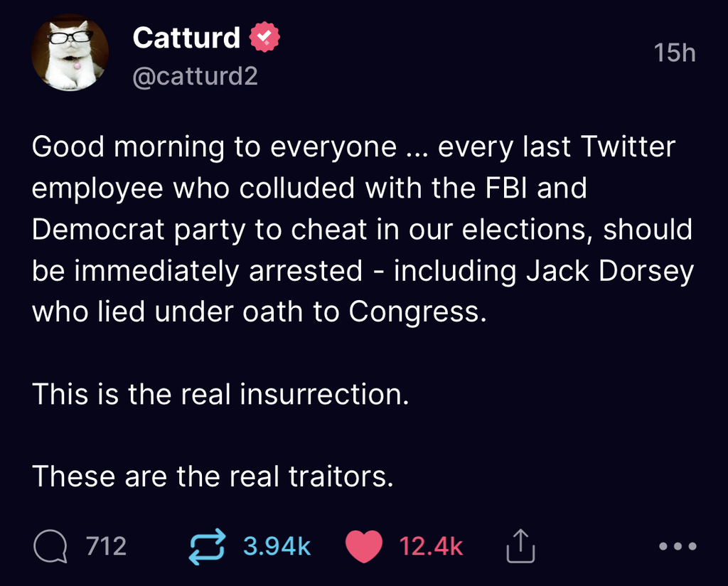Image resolution: width=728 pixels, height=586 pixels.
Task: Click the 12.4k likes count
Action: pyautogui.click(x=431, y=546)
